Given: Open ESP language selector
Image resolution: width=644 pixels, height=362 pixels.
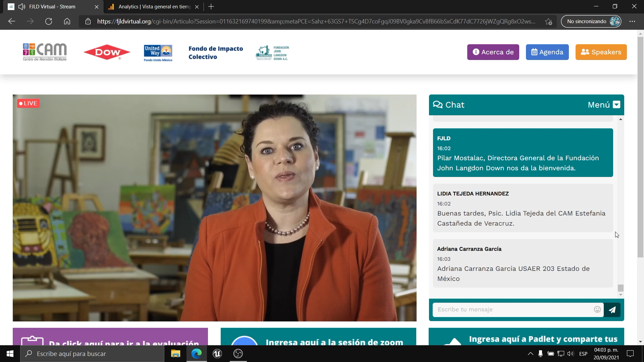Looking at the screenshot, I should tap(584, 354).
